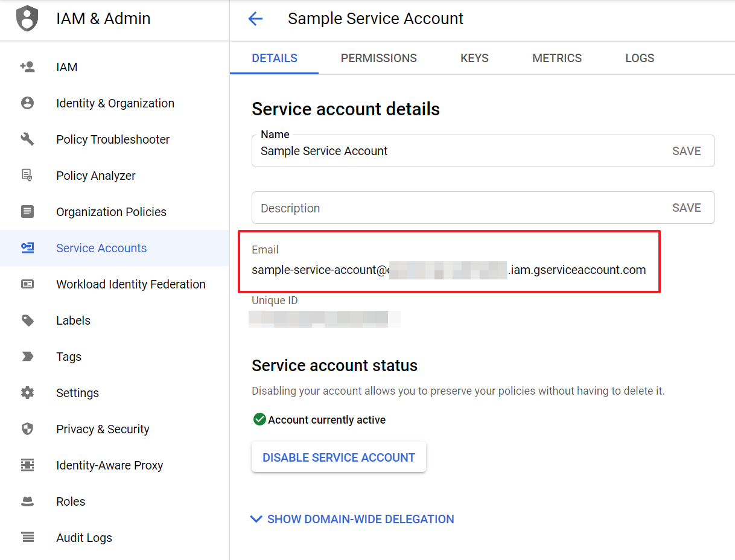Switch to the Metrics tab
The height and width of the screenshot is (560, 735).
click(556, 59)
